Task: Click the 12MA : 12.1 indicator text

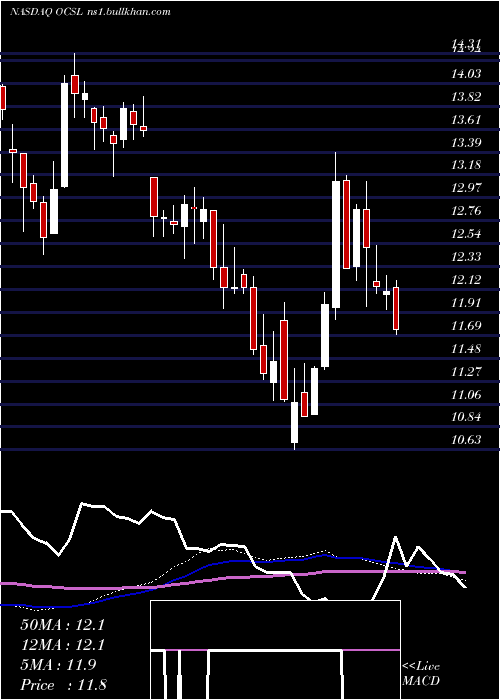Action: [62, 645]
